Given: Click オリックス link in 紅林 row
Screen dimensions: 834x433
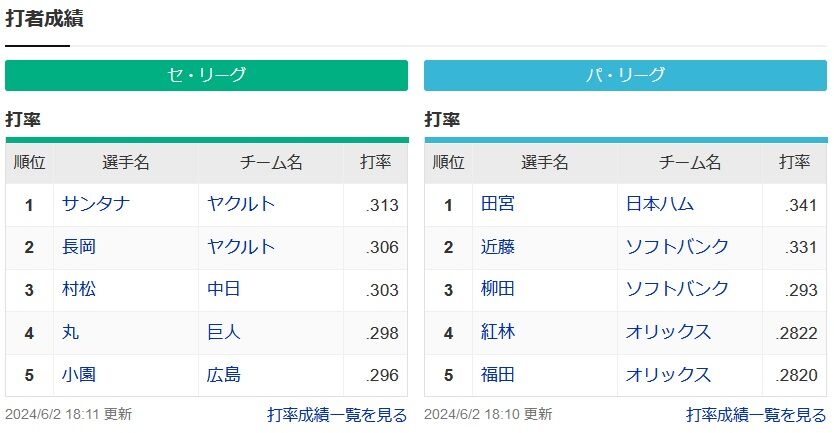Looking at the screenshot, I should pyautogui.click(x=668, y=332).
